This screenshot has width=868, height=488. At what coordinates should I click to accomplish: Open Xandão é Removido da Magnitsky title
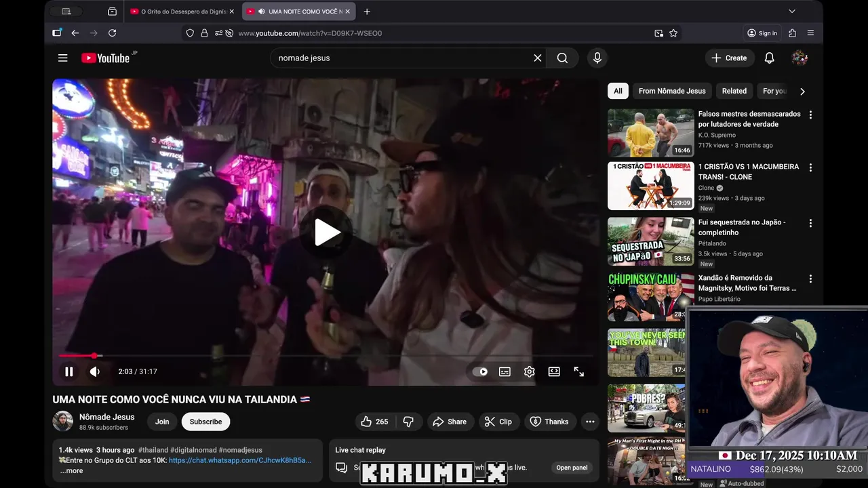pos(747,283)
